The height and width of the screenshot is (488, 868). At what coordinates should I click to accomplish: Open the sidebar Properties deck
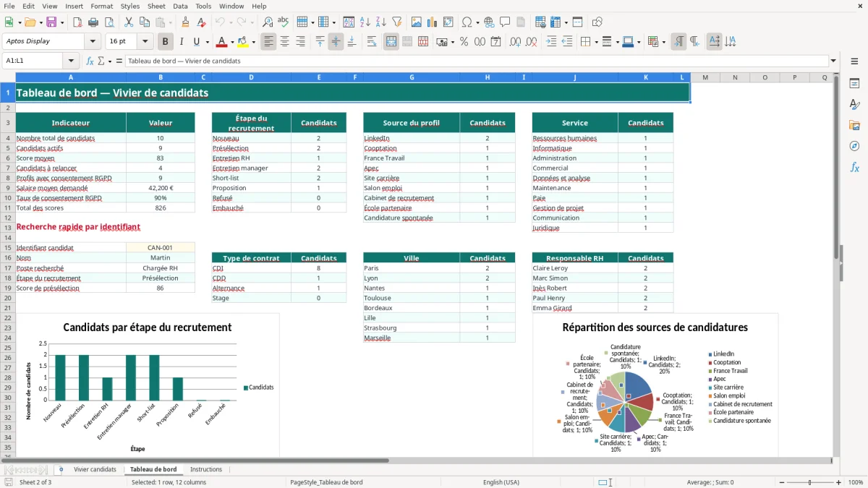point(854,84)
